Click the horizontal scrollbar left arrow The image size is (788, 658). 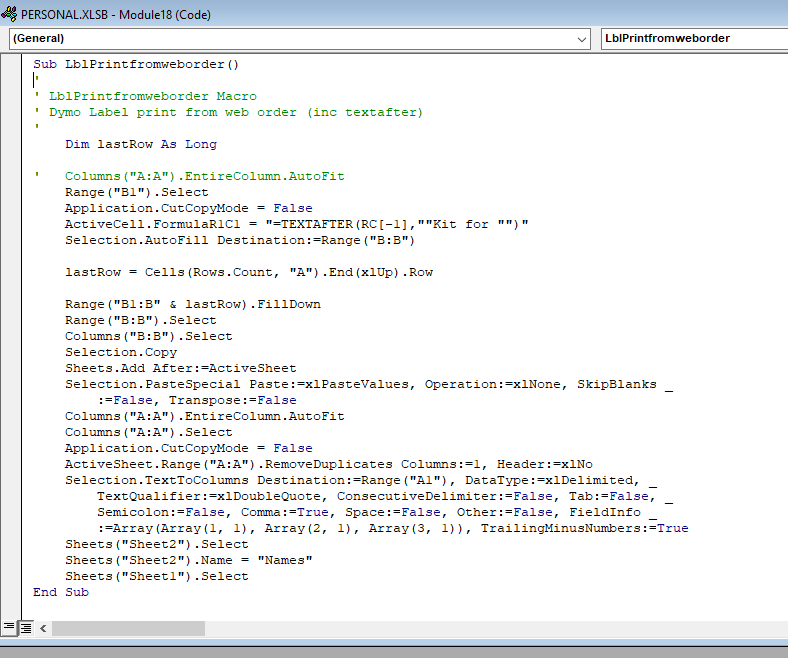tap(43, 628)
